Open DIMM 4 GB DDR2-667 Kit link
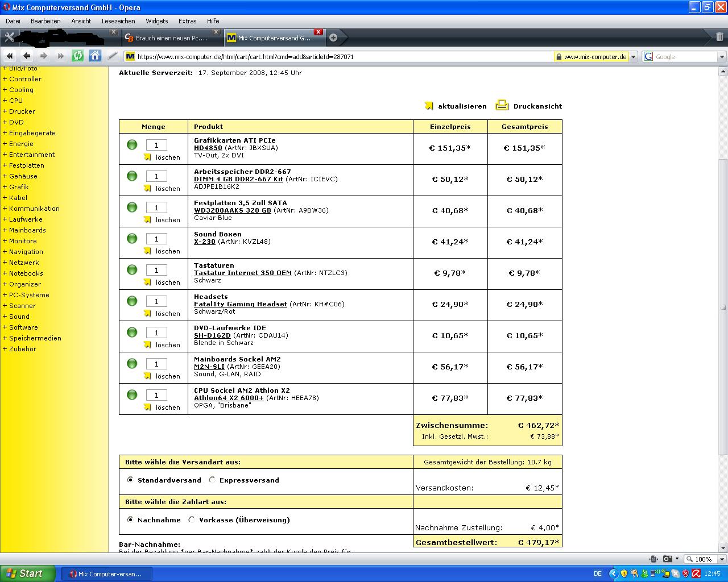 tap(238, 179)
